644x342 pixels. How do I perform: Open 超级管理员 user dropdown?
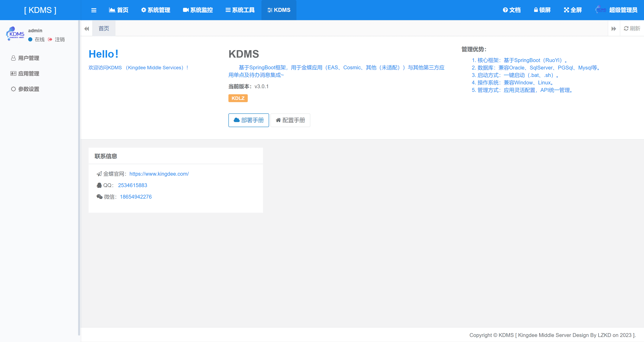click(623, 10)
